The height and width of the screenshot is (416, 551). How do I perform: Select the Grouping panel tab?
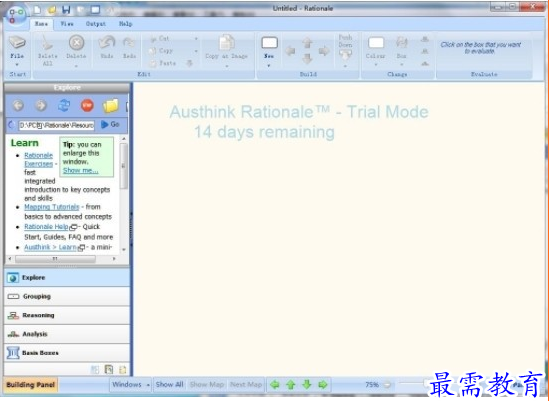pos(67,297)
